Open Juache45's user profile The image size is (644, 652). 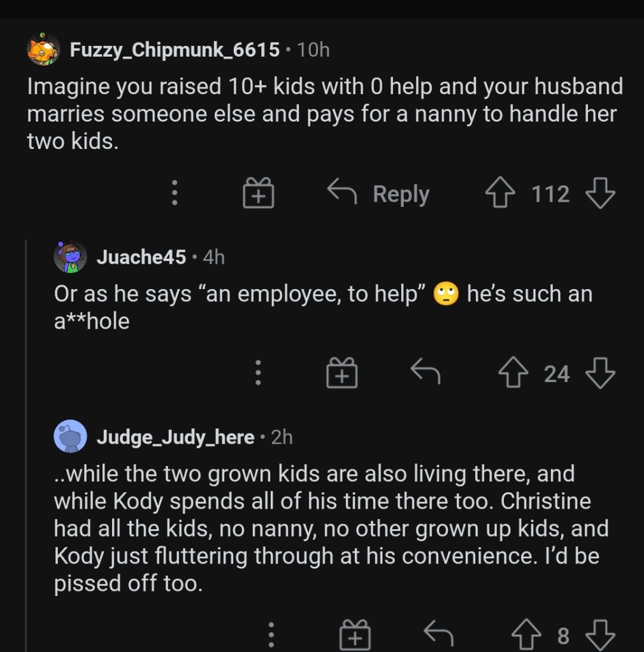click(141, 257)
